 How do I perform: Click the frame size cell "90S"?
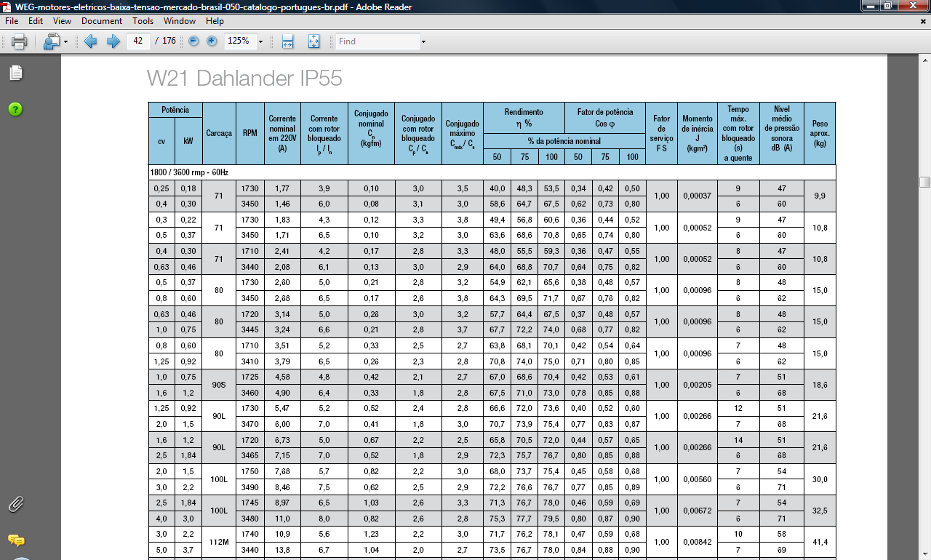coord(219,385)
